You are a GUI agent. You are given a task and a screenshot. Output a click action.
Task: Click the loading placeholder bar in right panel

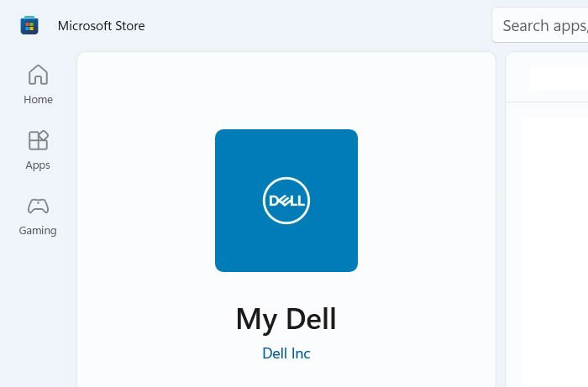(558, 78)
